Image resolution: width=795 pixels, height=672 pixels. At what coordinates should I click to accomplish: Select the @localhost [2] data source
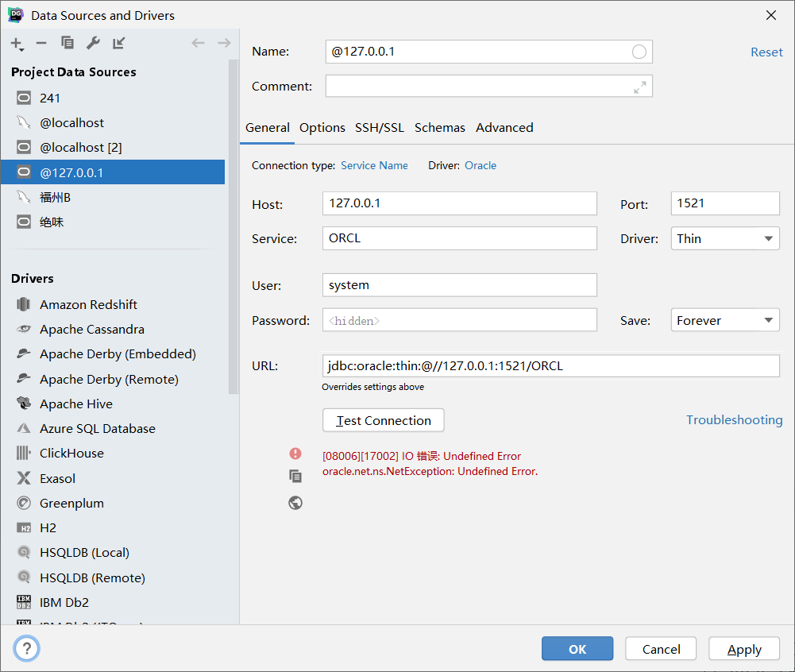pos(113,148)
